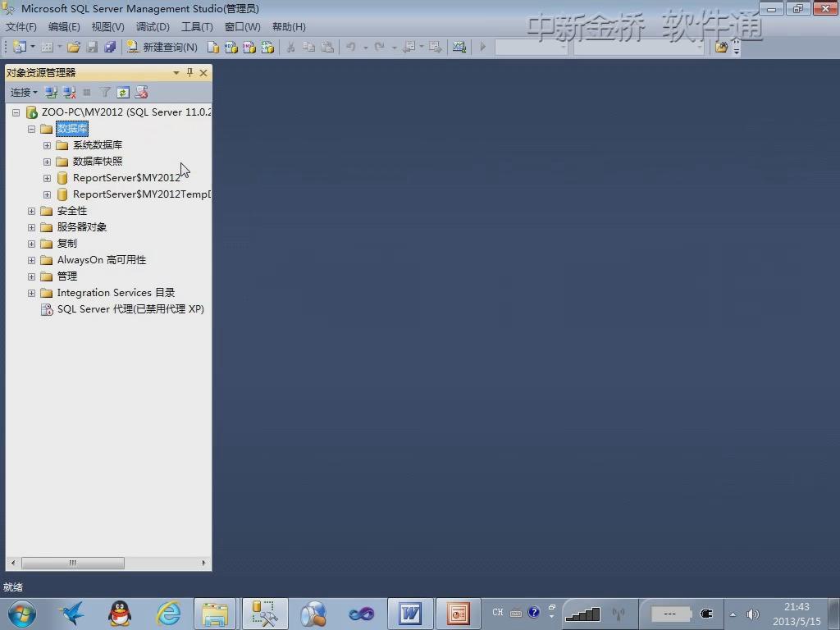The width and height of the screenshot is (840, 630).
Task: Click the Connect Object Explorer icon
Action: click(x=51, y=93)
